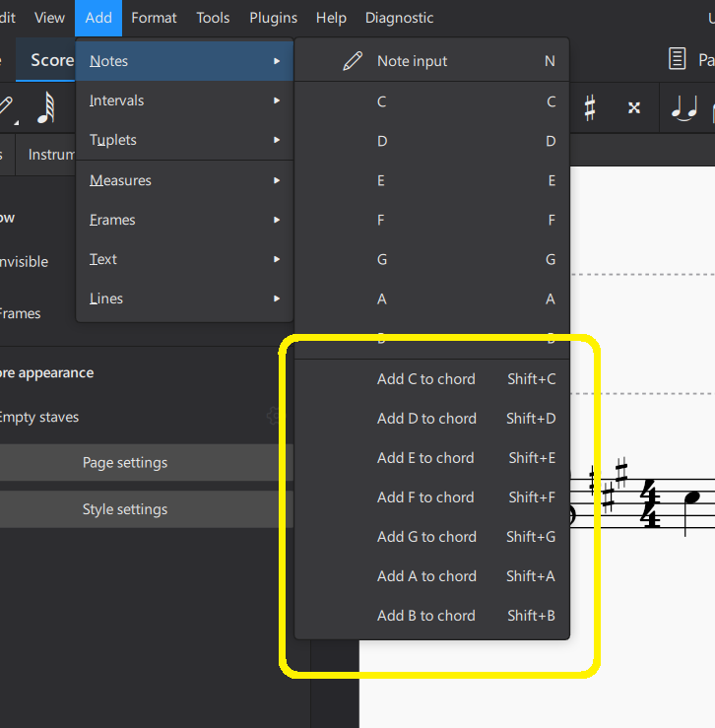Screen dimensions: 715x728
Task: Select Add A to chord
Action: [431, 576]
